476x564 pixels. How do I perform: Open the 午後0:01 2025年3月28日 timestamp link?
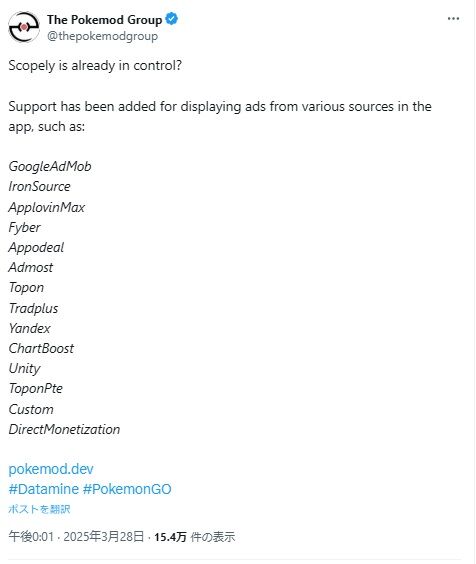click(x=76, y=537)
